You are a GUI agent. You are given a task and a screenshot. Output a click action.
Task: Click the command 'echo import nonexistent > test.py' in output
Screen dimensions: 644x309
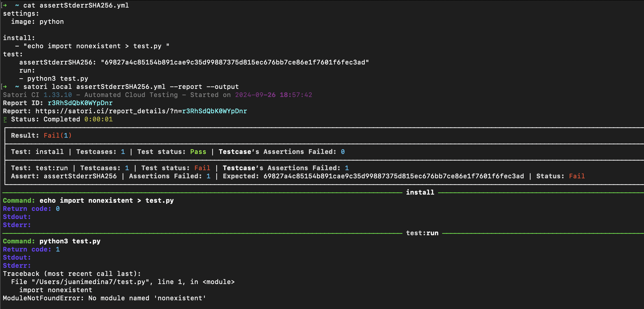coord(106,201)
